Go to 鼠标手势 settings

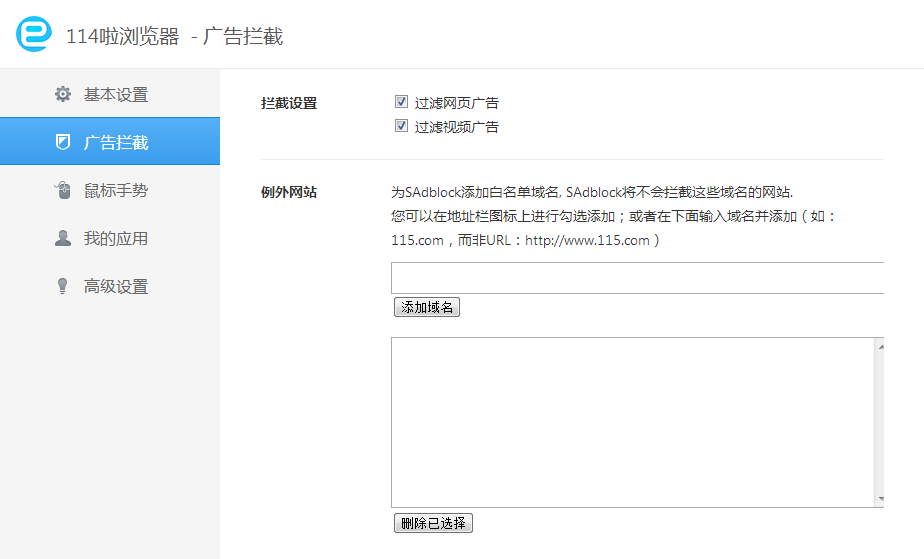[110, 190]
